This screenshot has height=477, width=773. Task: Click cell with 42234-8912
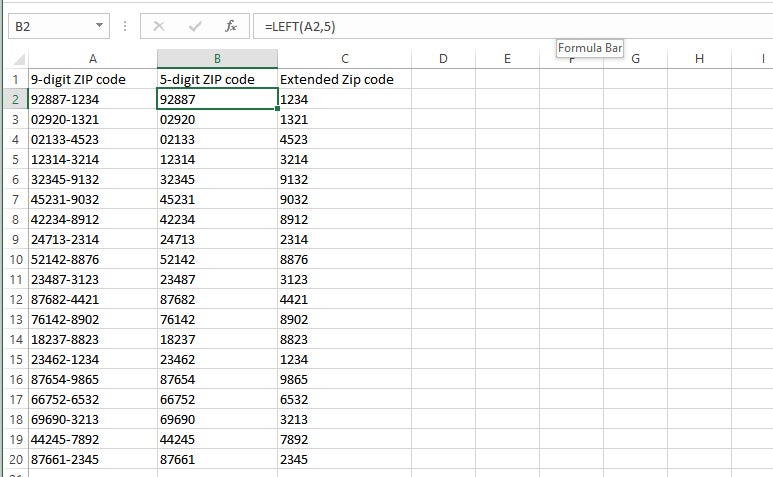tap(93, 220)
